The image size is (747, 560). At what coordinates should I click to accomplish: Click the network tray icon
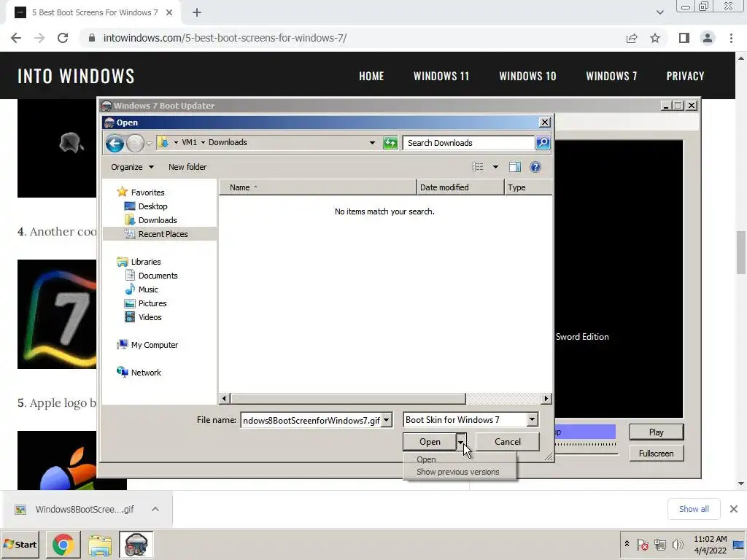[x=659, y=544]
